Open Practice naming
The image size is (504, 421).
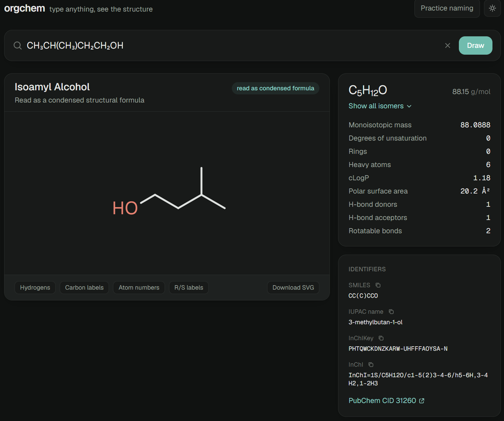(x=447, y=8)
